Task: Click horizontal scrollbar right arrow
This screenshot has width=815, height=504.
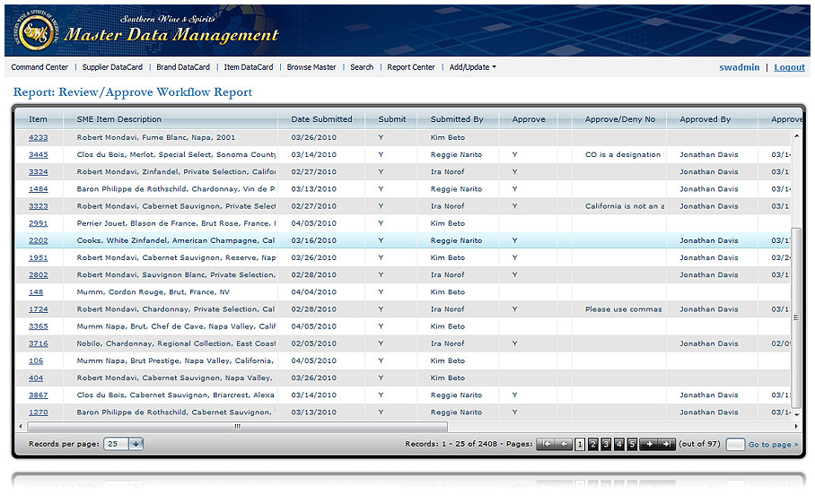Action: [796, 427]
